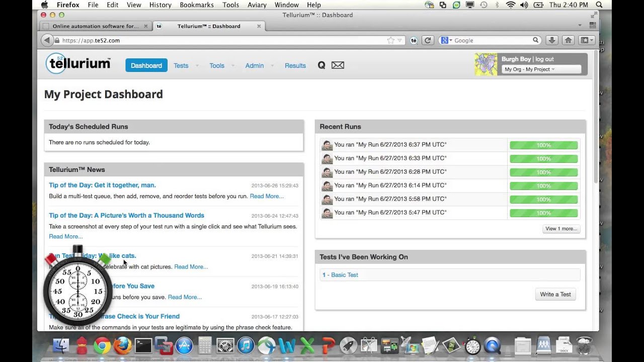Launch Google Chrome from the dock

[x=102, y=346]
